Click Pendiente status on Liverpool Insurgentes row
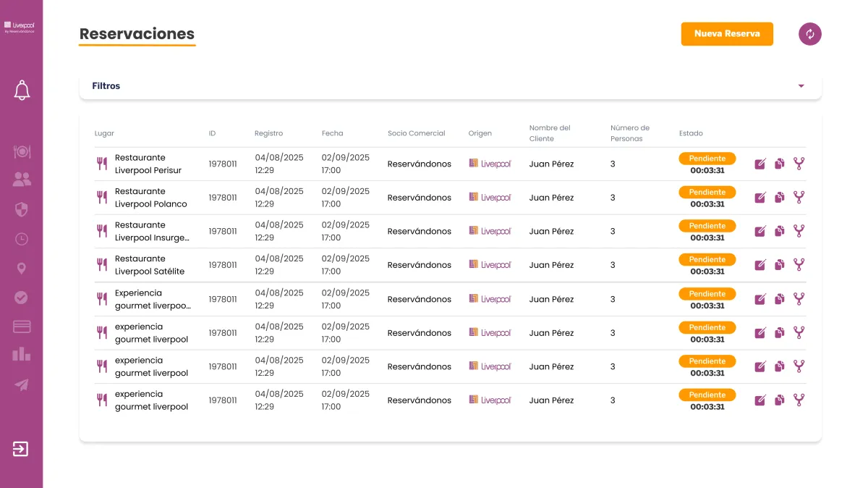Screen dimensions: 868x488 (707, 226)
